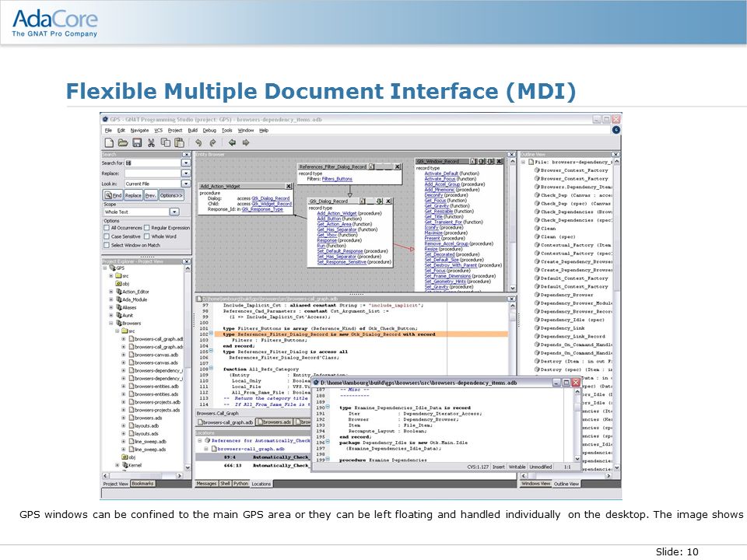Click the Redo arrow toolbar icon
Viewport: 747px width, 560px height.
coord(212,142)
